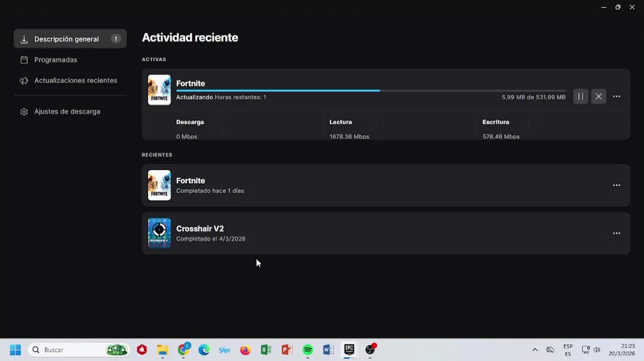Click the network tray icon

[x=585, y=349]
